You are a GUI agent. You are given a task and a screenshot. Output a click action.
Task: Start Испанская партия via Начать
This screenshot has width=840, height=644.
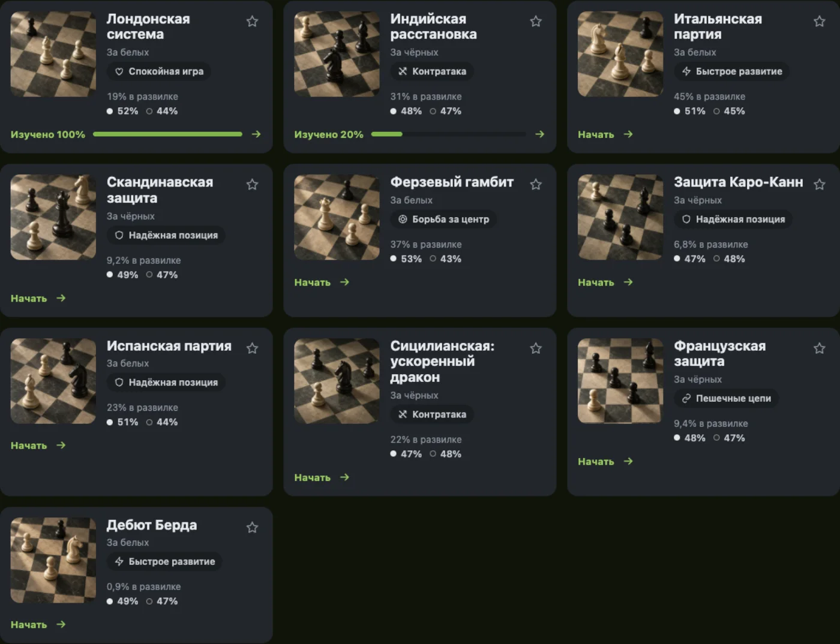tap(38, 446)
